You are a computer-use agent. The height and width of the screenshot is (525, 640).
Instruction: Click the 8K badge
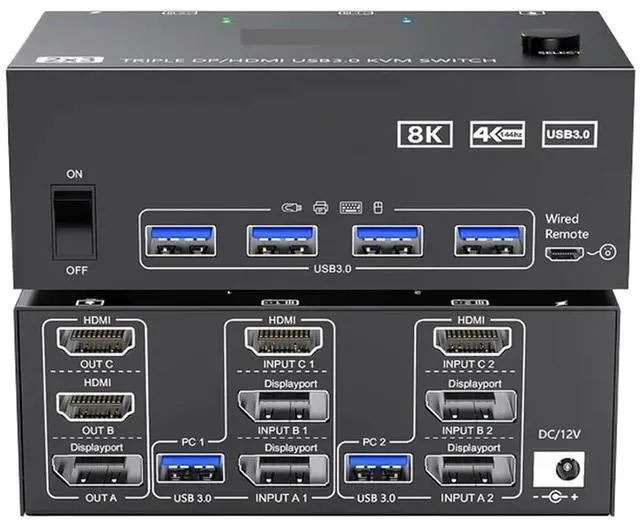[425, 134]
